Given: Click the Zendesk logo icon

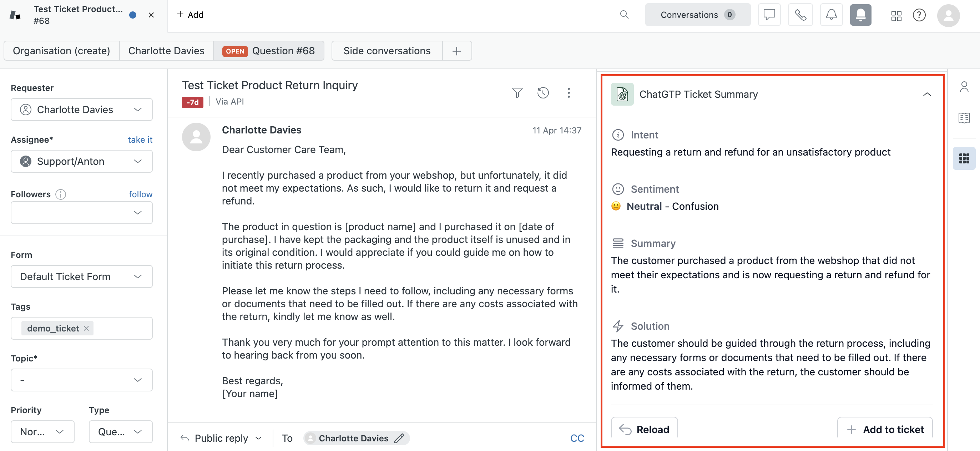Looking at the screenshot, I should (x=15, y=15).
